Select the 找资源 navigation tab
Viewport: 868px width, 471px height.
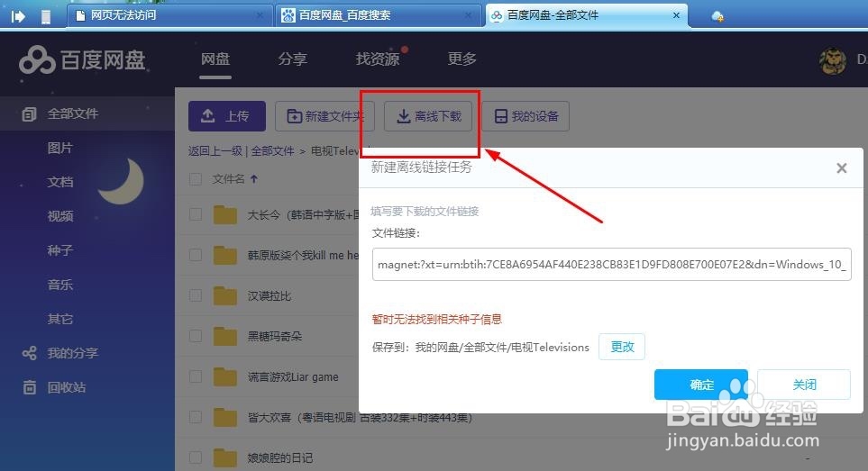click(x=378, y=59)
